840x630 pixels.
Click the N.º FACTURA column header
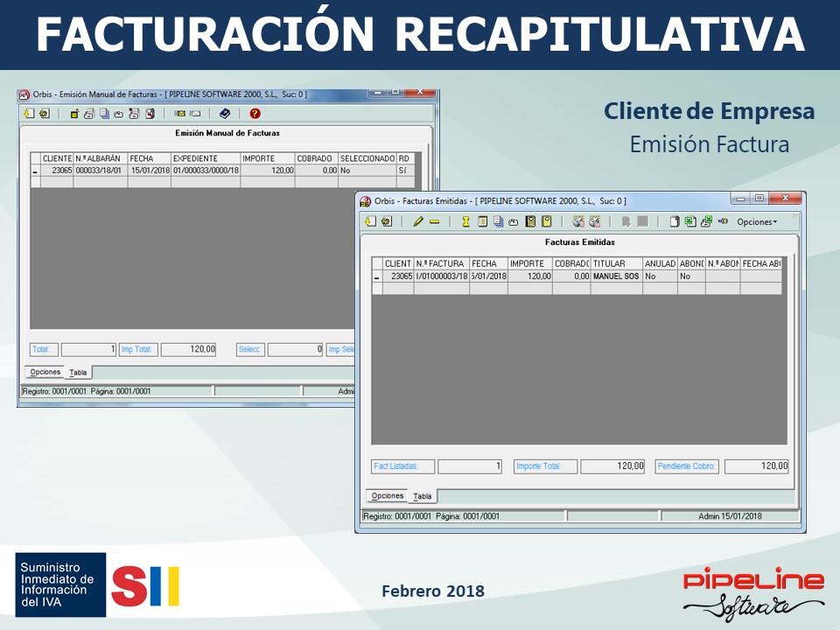coord(442,263)
